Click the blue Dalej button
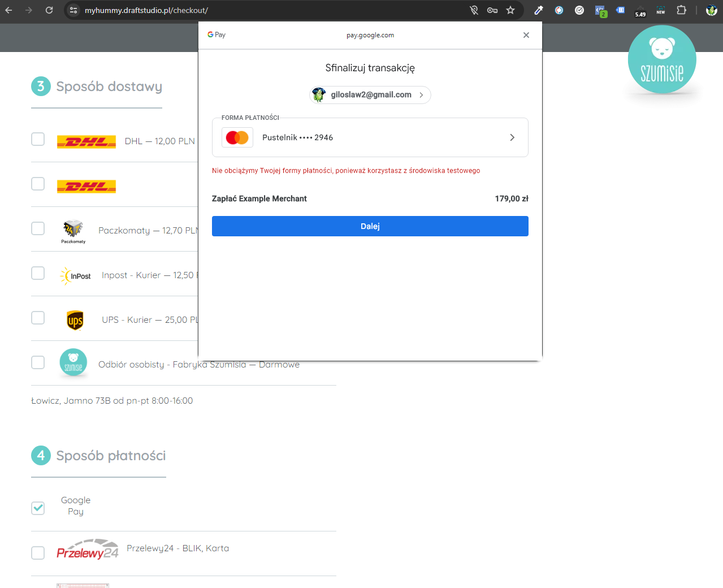Screen dimensions: 723x588 (x=370, y=226)
